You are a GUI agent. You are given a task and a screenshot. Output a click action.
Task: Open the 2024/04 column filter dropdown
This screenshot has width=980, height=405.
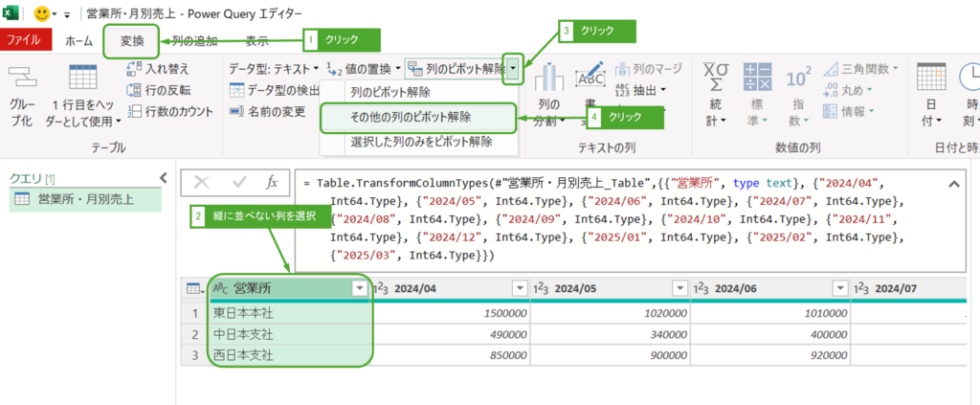[520, 288]
